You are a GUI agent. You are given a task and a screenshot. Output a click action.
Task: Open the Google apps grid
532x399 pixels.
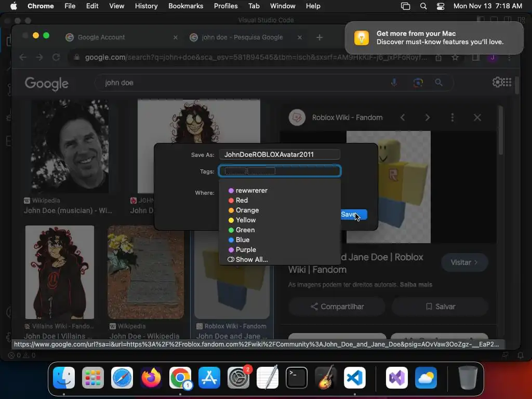(507, 82)
